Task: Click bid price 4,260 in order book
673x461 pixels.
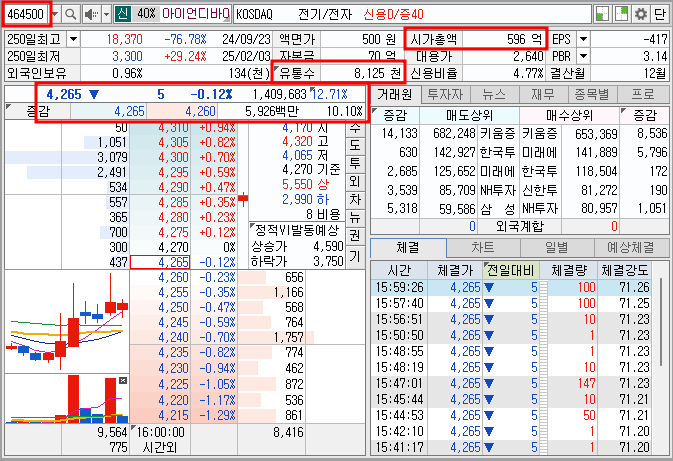Action: tap(173, 277)
